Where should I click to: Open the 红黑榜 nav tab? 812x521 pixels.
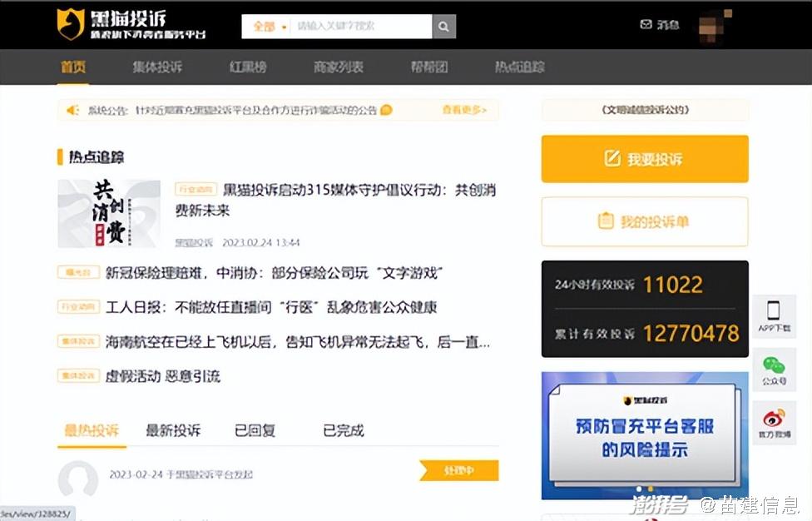tap(248, 67)
